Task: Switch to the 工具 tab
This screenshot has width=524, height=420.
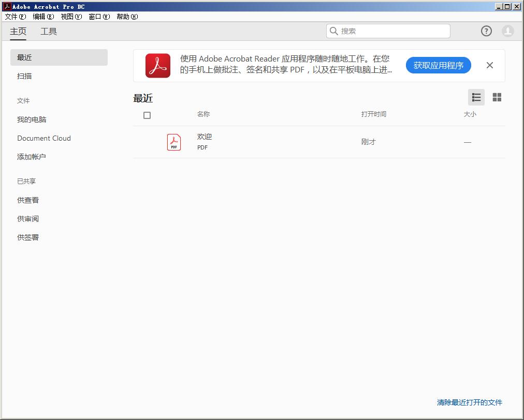Action: tap(49, 32)
